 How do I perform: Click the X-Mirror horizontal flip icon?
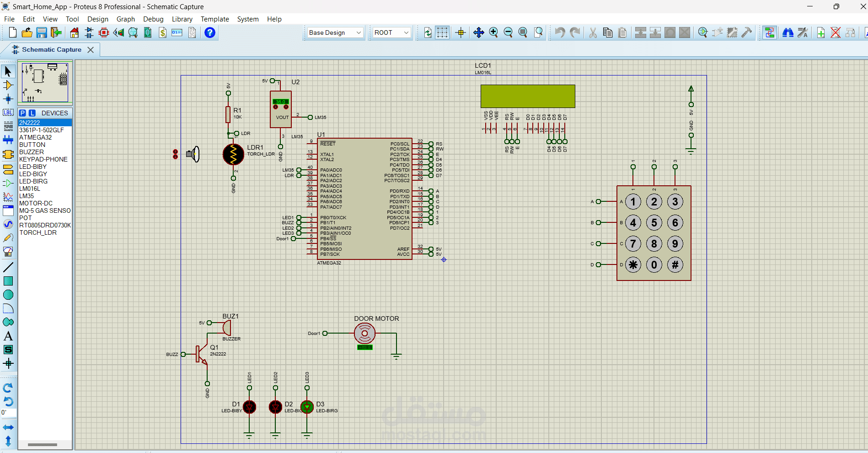click(x=8, y=427)
